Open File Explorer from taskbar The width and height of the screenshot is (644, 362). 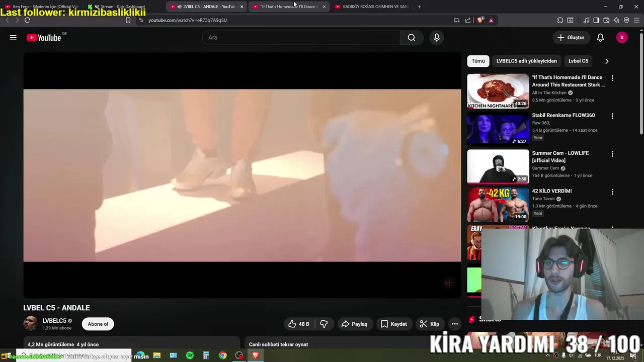pos(157,355)
